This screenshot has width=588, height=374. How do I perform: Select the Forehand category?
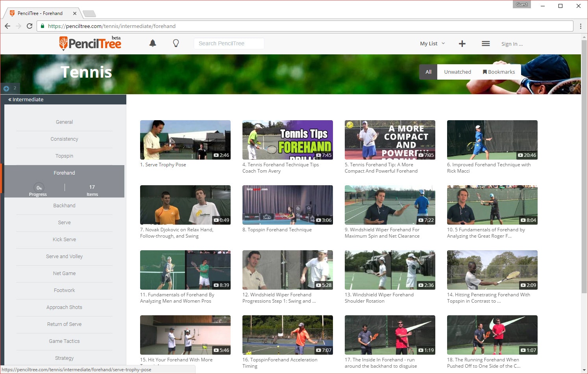[64, 173]
